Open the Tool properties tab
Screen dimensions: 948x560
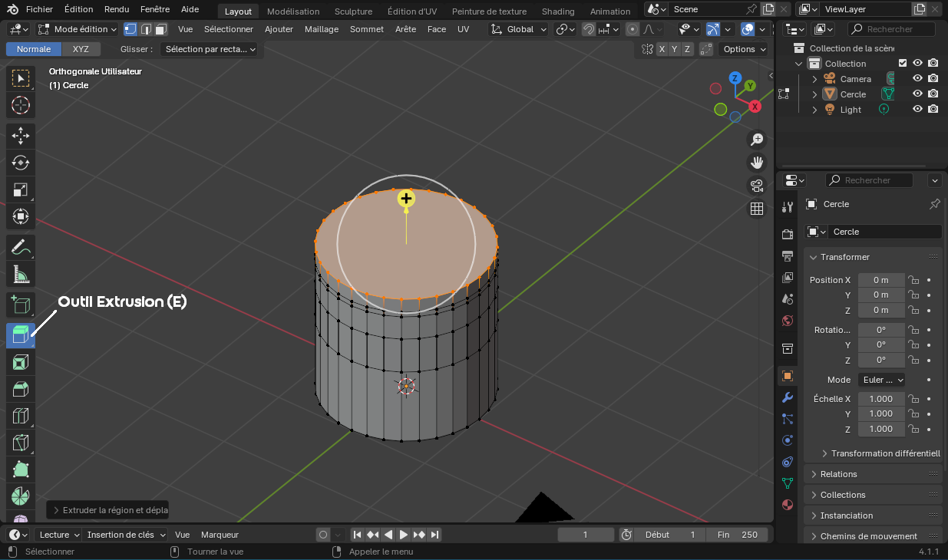tap(787, 206)
